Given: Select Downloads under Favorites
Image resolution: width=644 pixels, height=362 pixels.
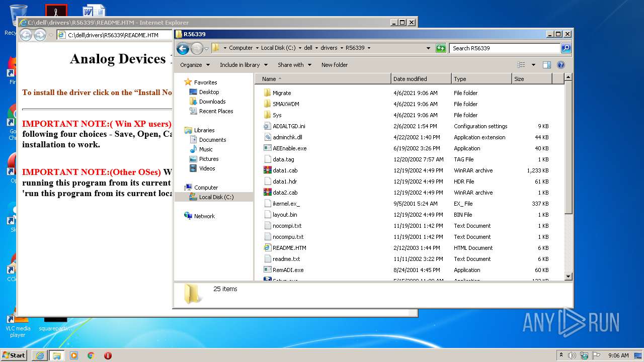Looking at the screenshot, I should coord(212,102).
